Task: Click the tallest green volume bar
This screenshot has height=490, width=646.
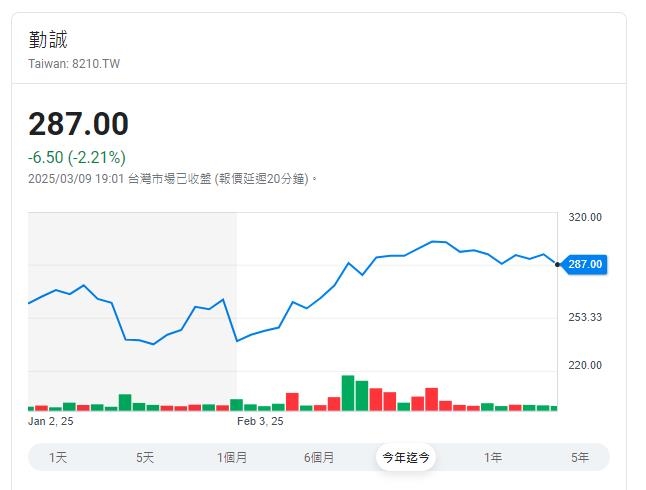Action: [348, 392]
